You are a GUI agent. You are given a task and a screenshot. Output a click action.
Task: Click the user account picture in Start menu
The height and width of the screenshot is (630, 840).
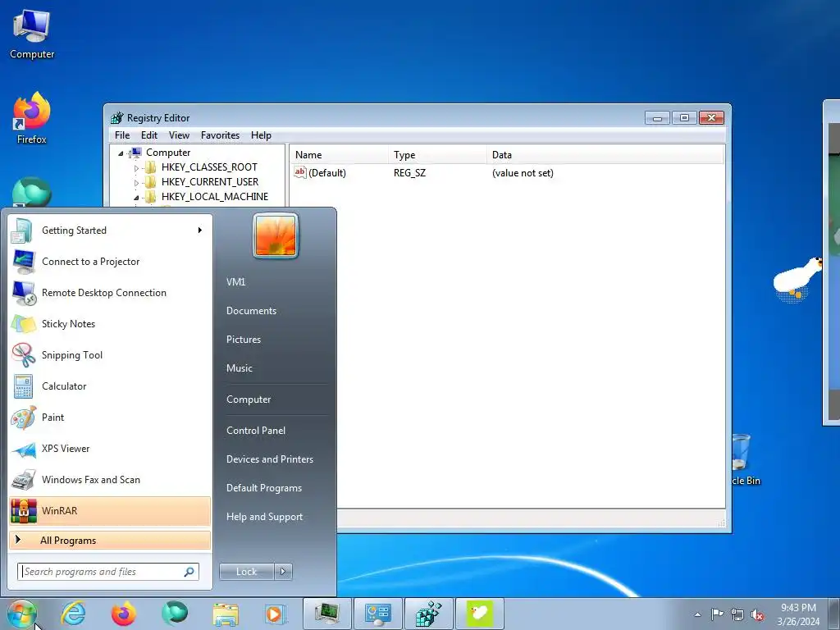[276, 235]
